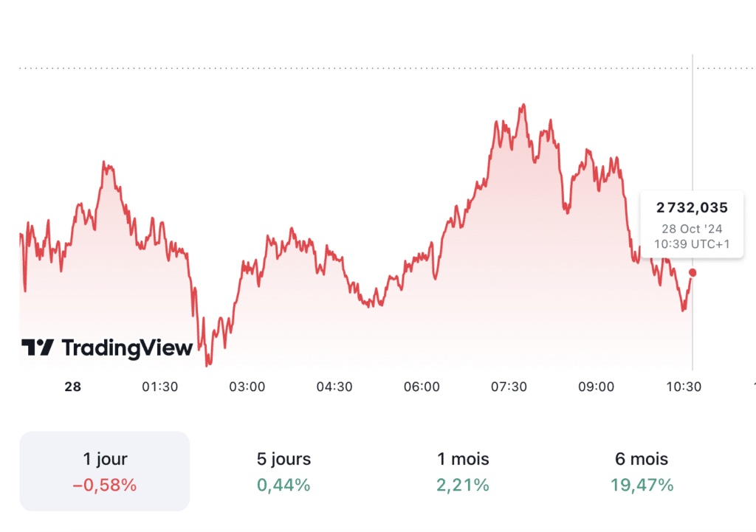Click the TradingView logo icon

(37, 348)
